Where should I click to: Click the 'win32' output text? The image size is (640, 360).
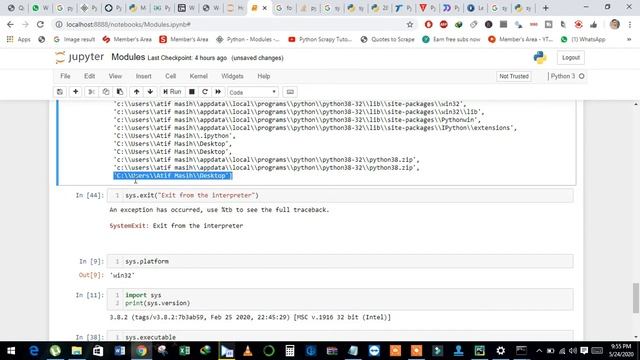click(122, 276)
